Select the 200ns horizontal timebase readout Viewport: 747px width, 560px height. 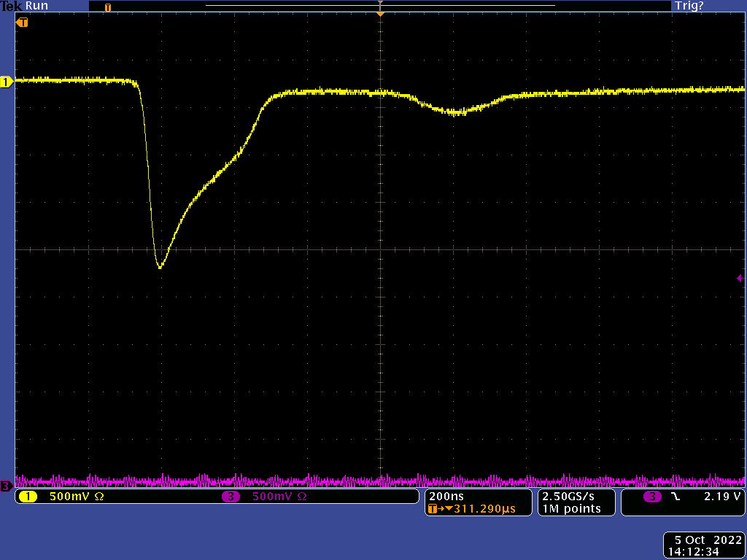(446, 496)
